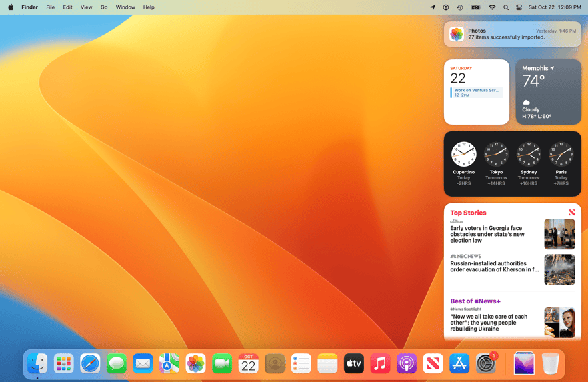Click the Apple News logo in widget
The image size is (588, 382).
[x=572, y=212]
